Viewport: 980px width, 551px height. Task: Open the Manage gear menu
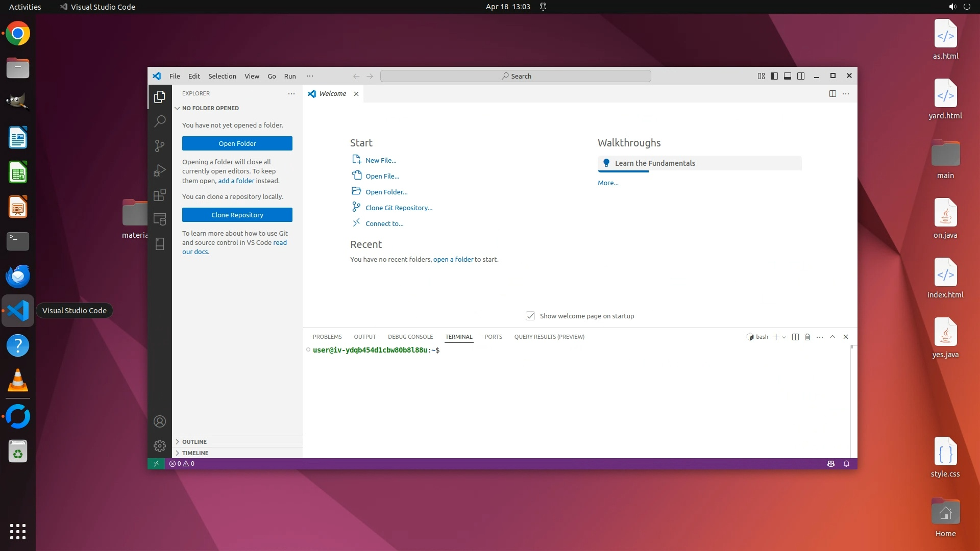pyautogui.click(x=160, y=446)
